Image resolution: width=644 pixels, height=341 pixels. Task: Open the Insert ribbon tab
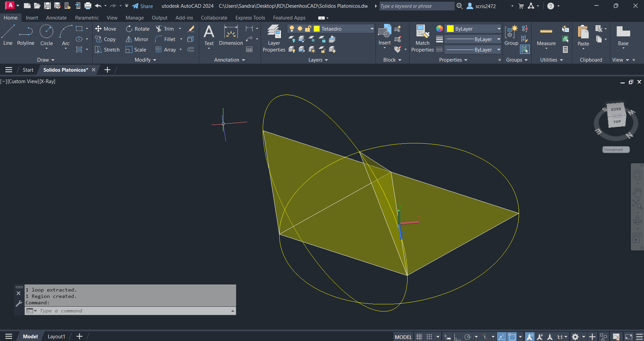click(x=32, y=18)
